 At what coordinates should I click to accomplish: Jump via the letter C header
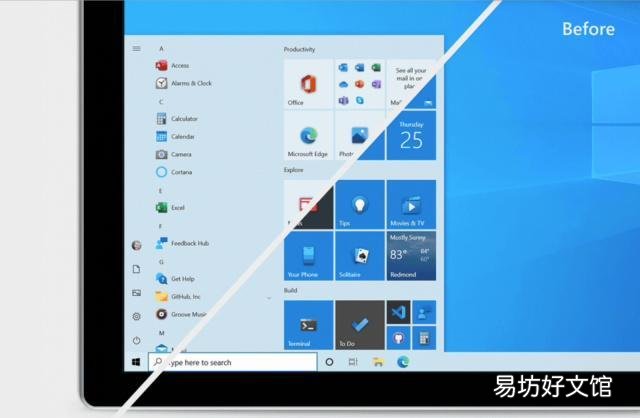(x=161, y=102)
